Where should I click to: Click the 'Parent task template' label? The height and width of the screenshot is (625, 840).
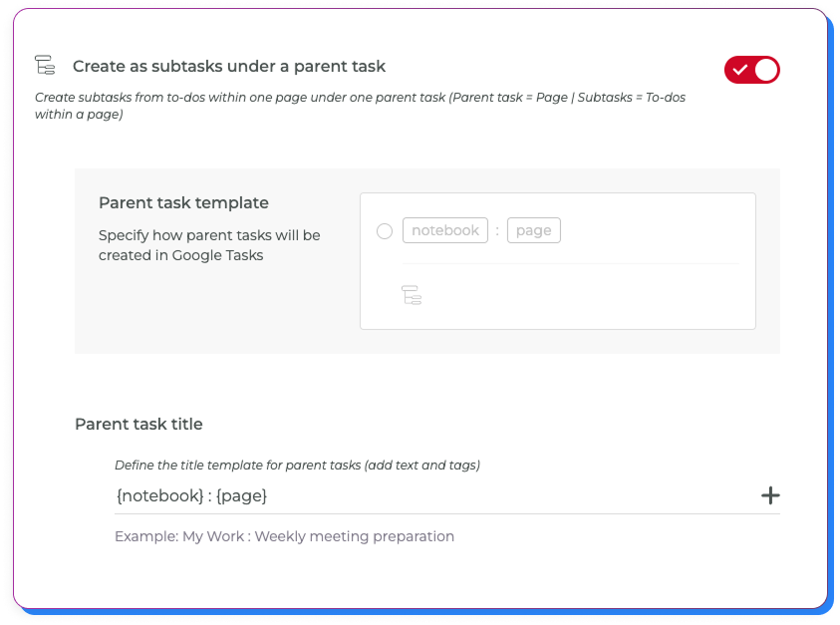(x=183, y=203)
